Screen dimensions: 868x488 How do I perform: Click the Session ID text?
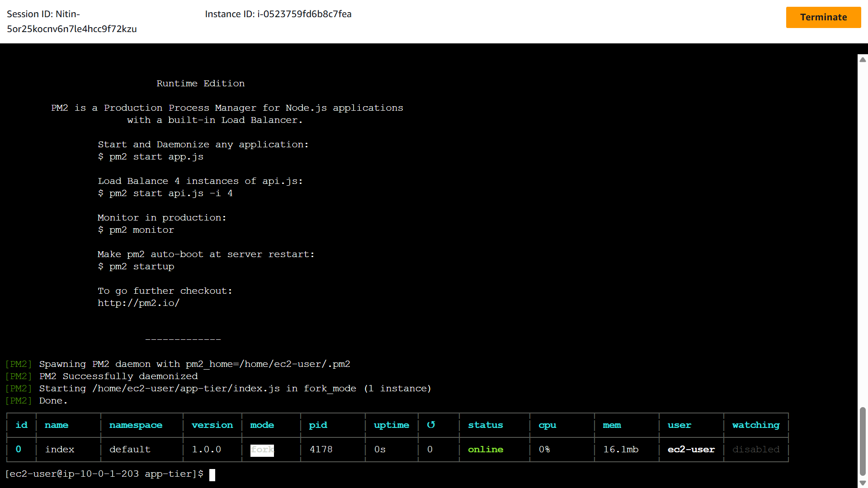click(71, 21)
